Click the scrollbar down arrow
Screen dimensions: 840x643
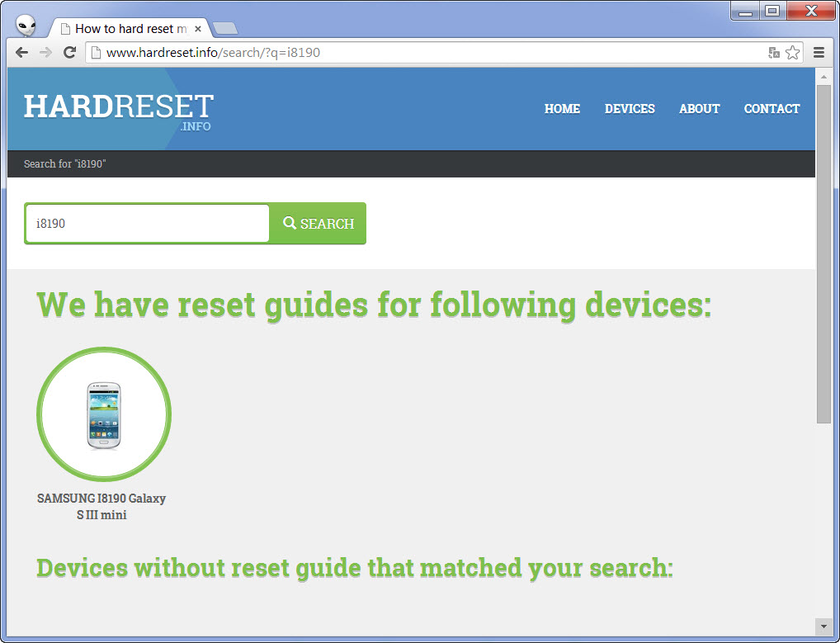(x=823, y=625)
